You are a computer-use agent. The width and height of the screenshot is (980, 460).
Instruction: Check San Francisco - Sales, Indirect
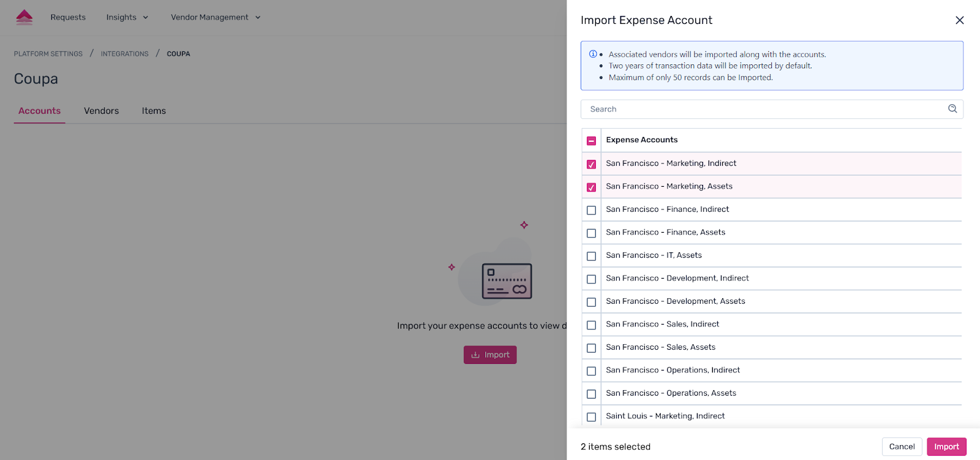[591, 325]
